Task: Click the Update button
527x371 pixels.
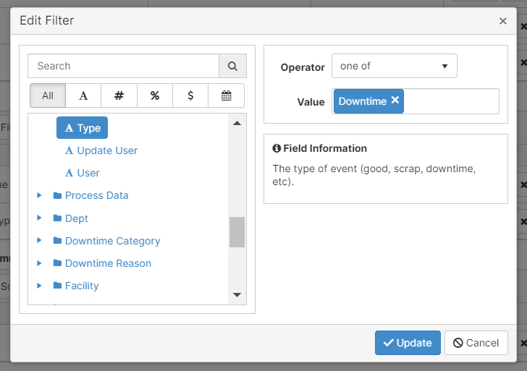Action: 408,343
